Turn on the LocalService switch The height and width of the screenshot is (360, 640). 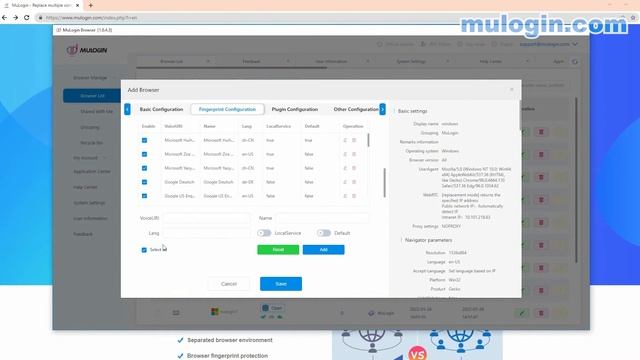pyautogui.click(x=264, y=233)
